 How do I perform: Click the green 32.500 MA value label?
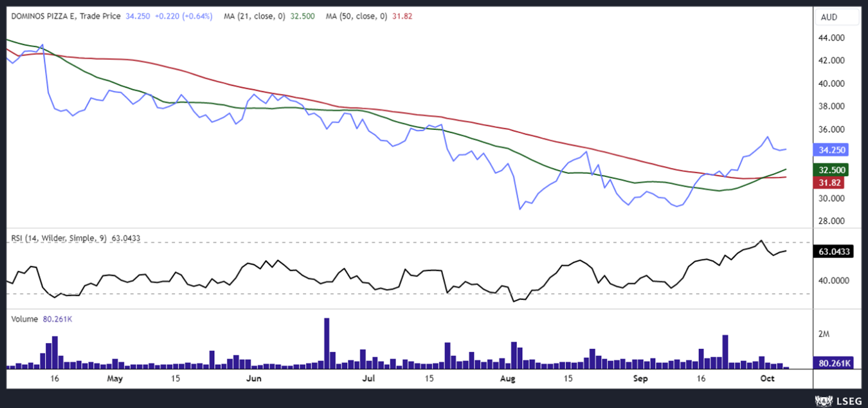pos(832,170)
